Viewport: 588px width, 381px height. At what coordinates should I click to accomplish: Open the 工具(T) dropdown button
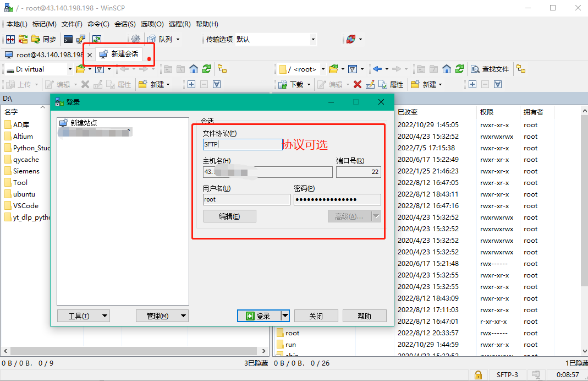pos(83,316)
